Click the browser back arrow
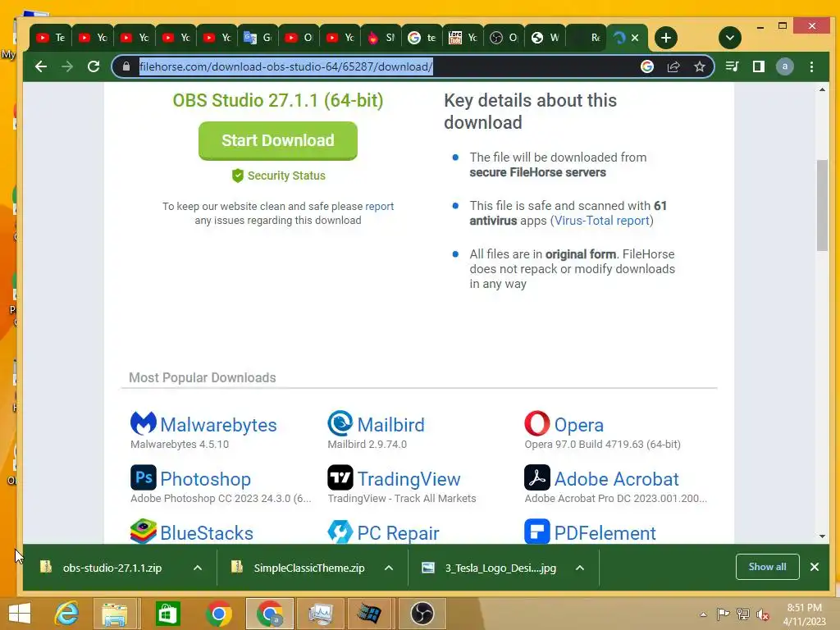 coord(41,66)
